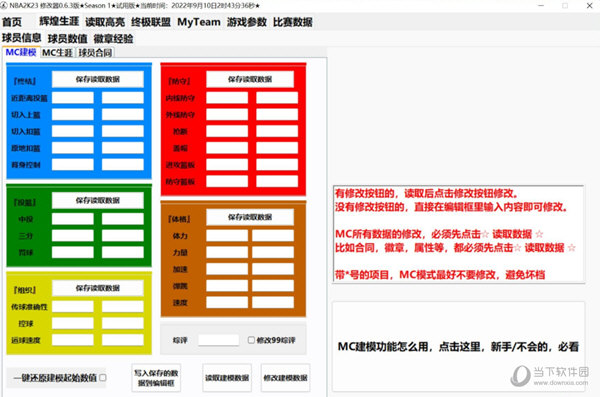Image resolution: width=600 pixels, height=397 pixels.
Task: Open the 游戏参数 tab
Action: (x=246, y=22)
